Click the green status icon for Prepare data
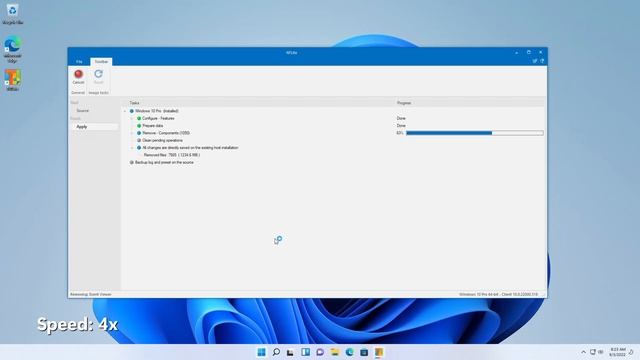The image size is (640, 360). 139,126
